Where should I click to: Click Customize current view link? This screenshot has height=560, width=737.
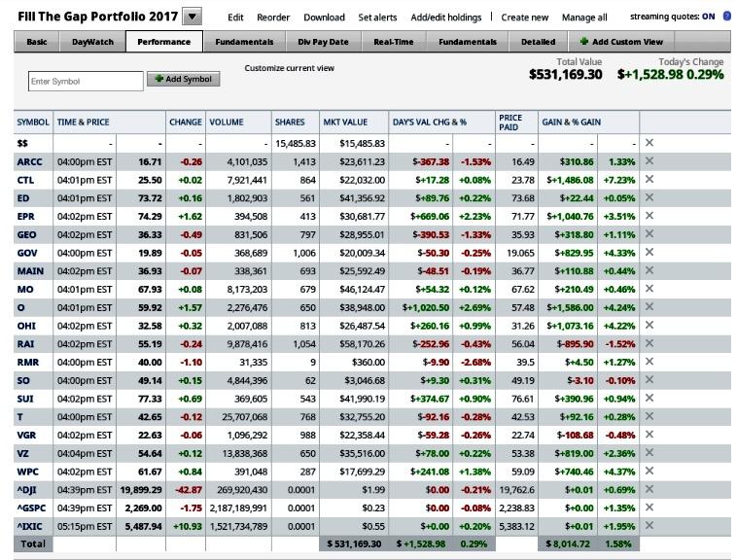289,68
